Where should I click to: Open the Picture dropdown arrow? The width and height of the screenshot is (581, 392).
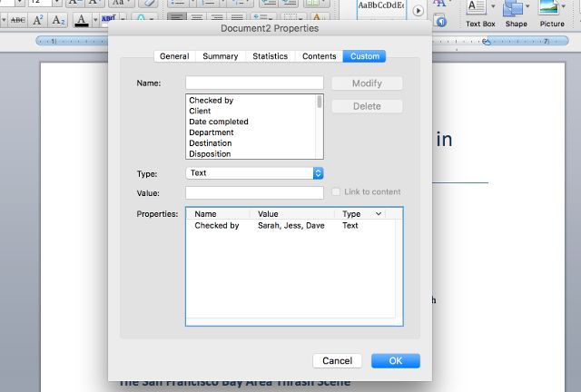click(x=564, y=6)
